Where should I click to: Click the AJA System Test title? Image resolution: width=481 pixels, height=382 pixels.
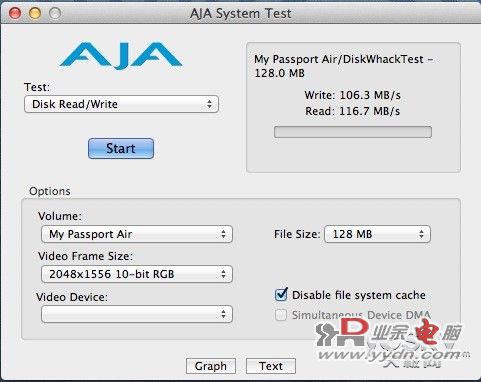click(x=241, y=13)
